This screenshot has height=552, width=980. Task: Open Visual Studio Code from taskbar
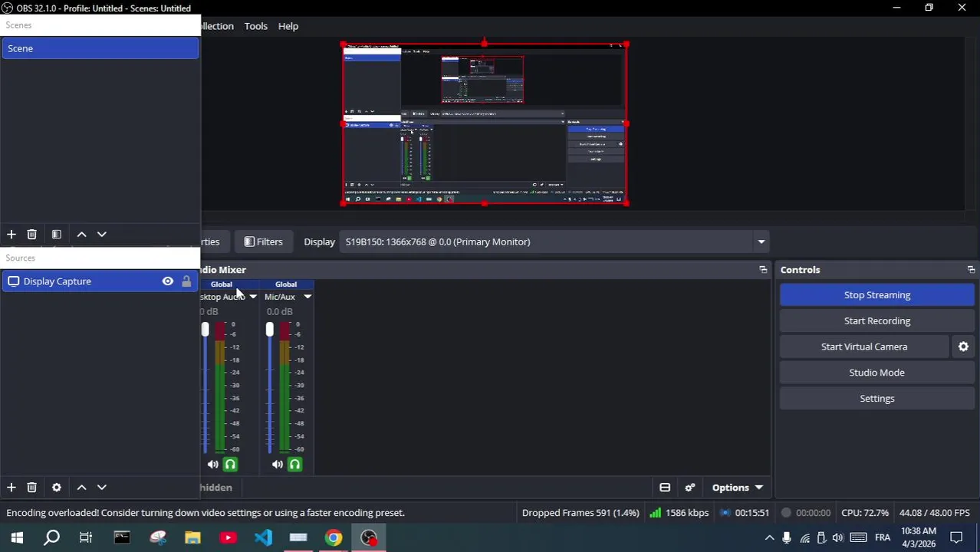tap(263, 538)
